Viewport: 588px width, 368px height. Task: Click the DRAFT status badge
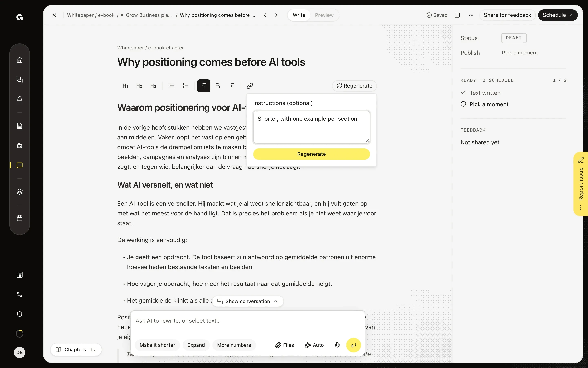pos(514,38)
